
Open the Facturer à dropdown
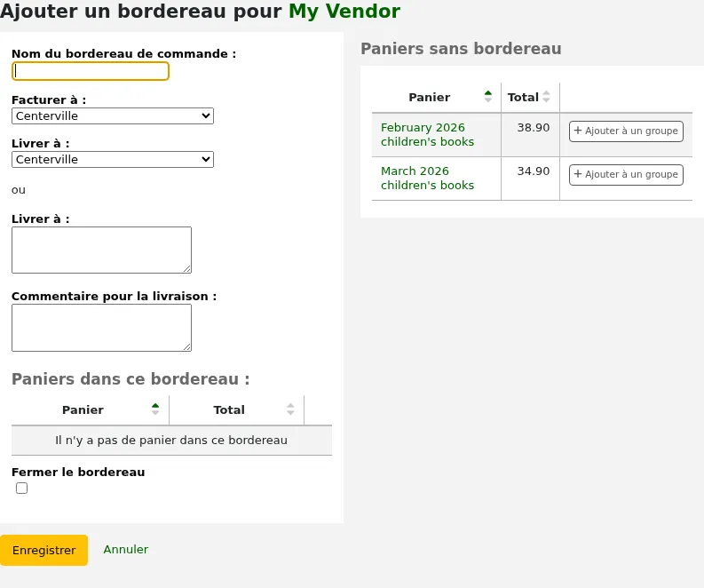tap(113, 115)
